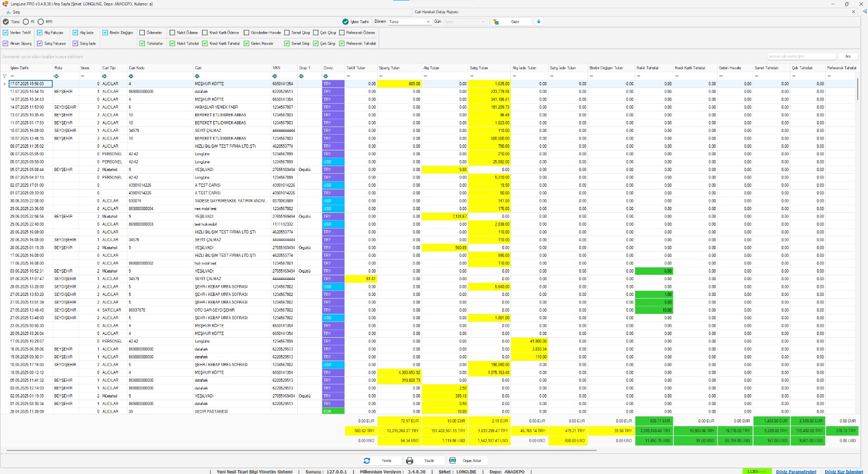Click the Cari column filter operator icon
868x474 pixels.
coord(197,76)
